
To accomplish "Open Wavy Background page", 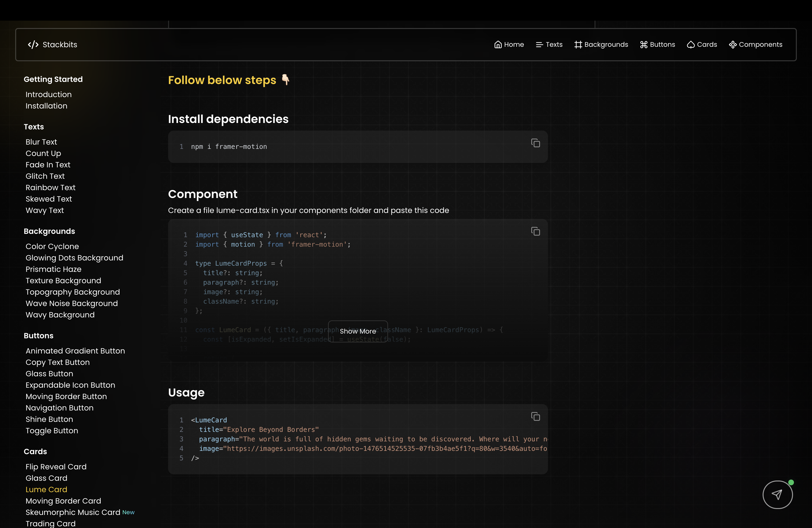I will 60,315.
